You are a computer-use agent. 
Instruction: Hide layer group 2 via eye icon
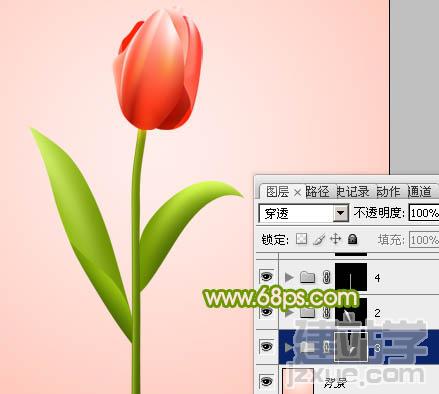pyautogui.click(x=267, y=312)
